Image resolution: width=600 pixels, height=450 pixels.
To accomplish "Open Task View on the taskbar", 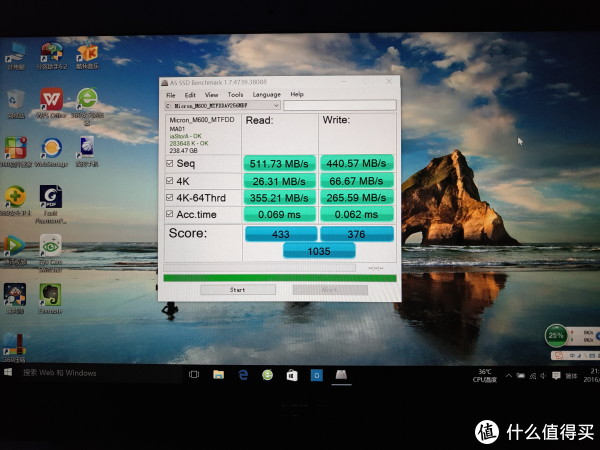I will 194,375.
